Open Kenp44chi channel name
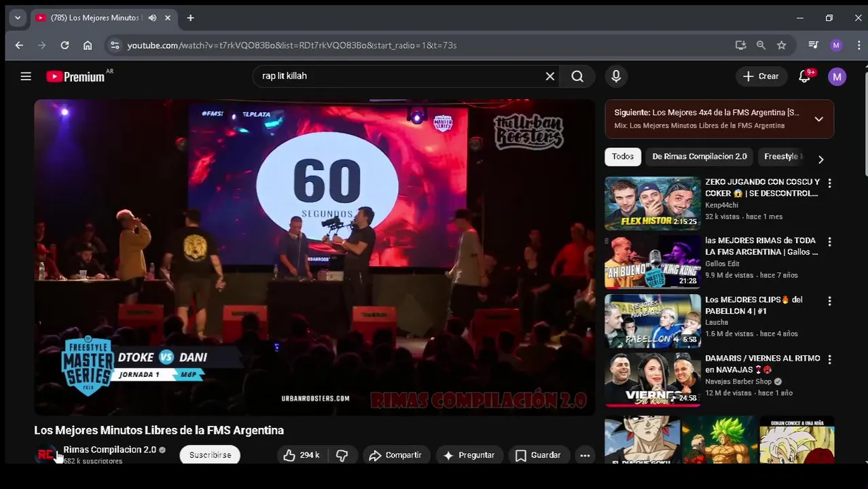Image resolution: width=868 pixels, height=489 pixels. point(721,205)
